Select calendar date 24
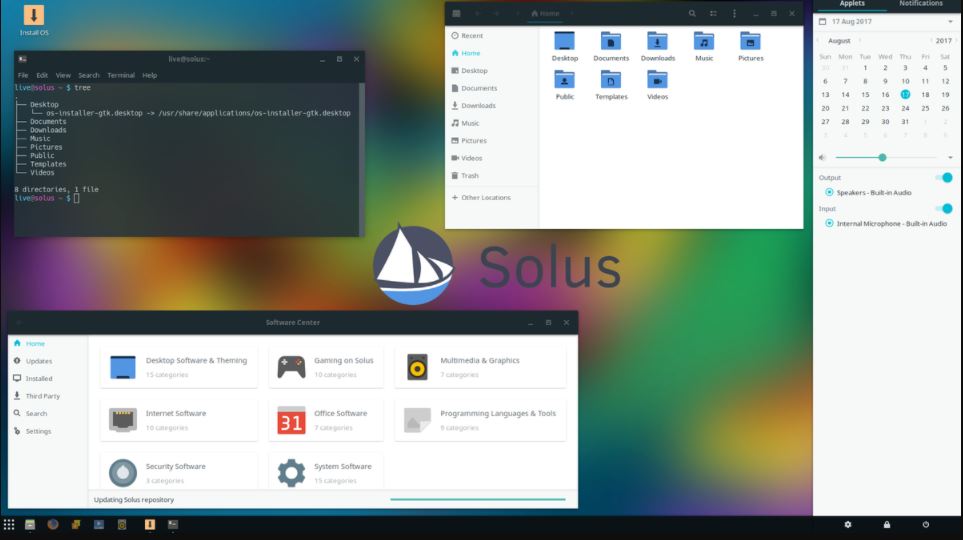This screenshot has height=540, width=963. [x=905, y=108]
